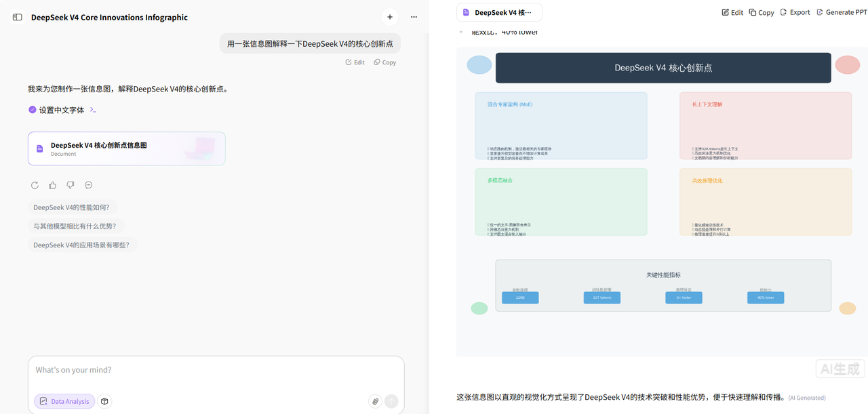Viewport: 868px width, 414px height.
Task: Click the chat title DeepSeek V4 Core Innovations Infographic
Action: (x=109, y=18)
